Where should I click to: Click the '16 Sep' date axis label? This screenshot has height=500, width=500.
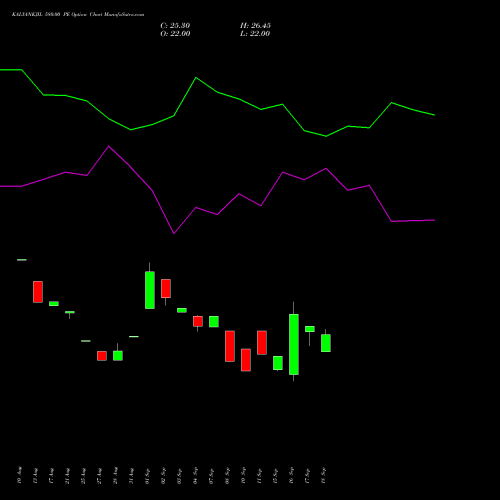(291, 476)
